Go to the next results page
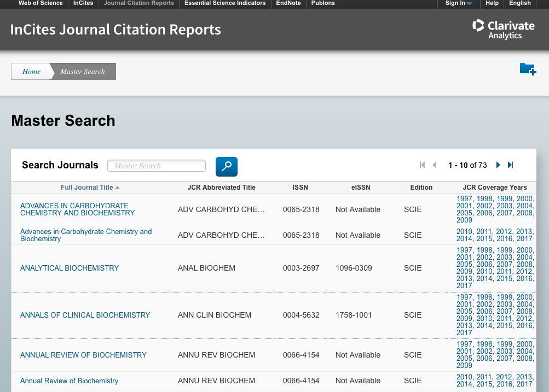 pos(498,165)
